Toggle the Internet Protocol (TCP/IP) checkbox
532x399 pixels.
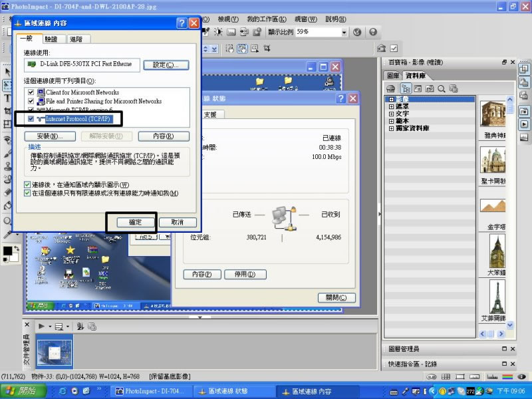coord(31,119)
